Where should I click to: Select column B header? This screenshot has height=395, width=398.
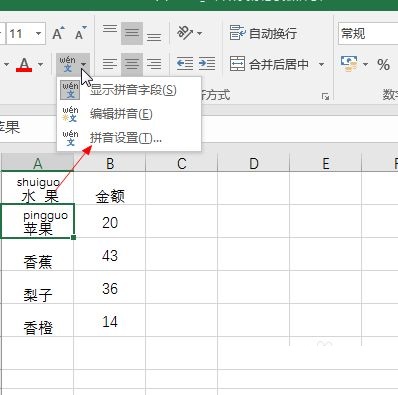pos(110,163)
